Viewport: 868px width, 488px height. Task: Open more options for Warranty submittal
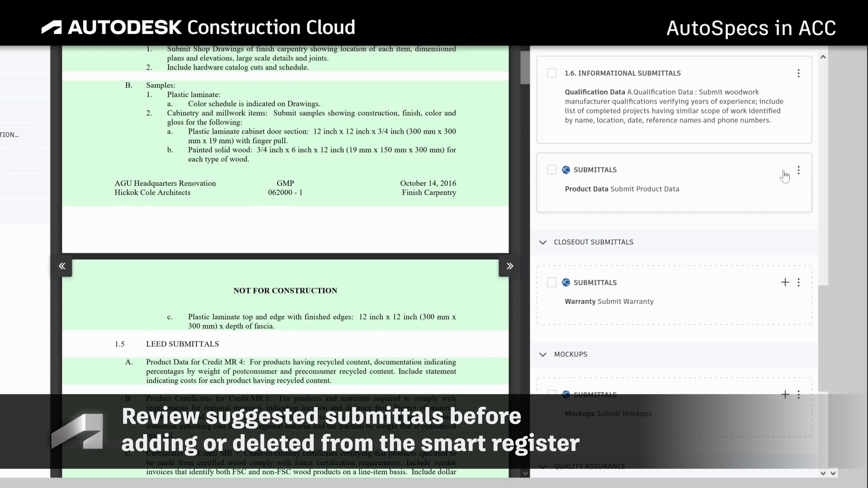pyautogui.click(x=798, y=282)
